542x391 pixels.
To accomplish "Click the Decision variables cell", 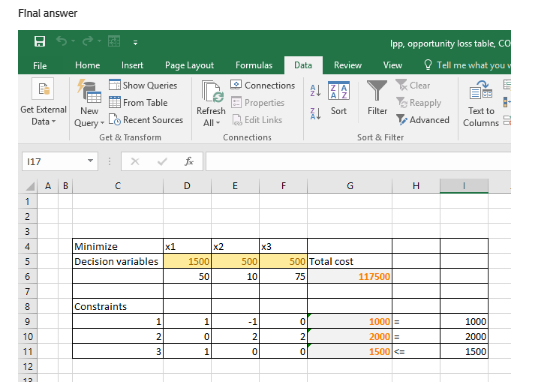I will [x=118, y=261].
